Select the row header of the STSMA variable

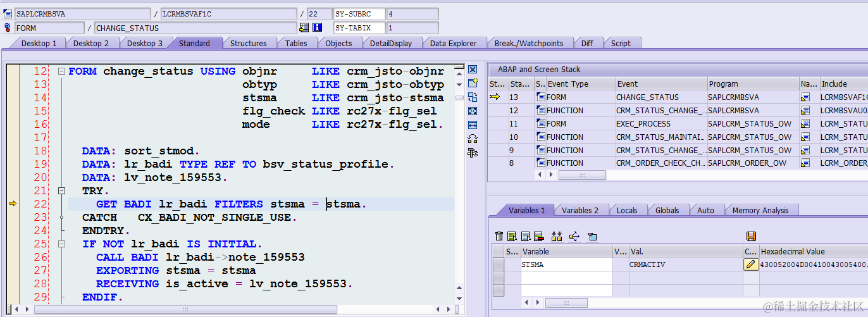pyautogui.click(x=499, y=264)
